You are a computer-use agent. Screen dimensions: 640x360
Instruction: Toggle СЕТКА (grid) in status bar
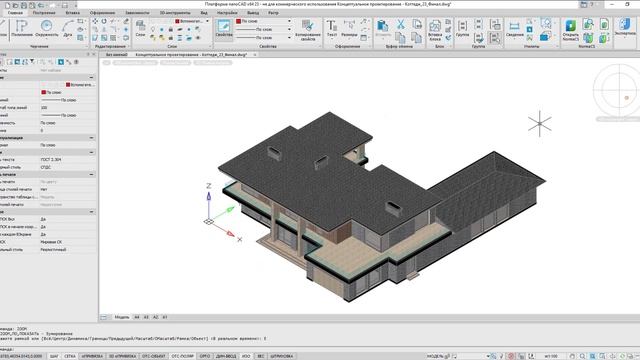point(70,356)
